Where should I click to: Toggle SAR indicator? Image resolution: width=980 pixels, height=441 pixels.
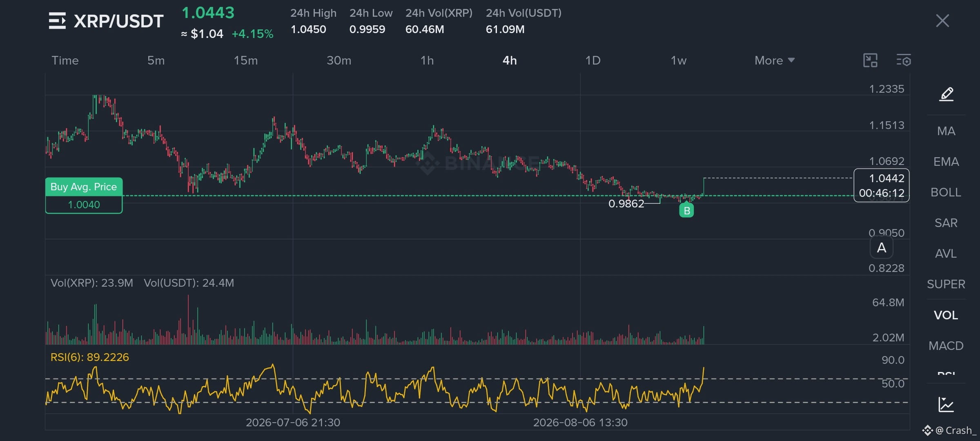pos(946,223)
